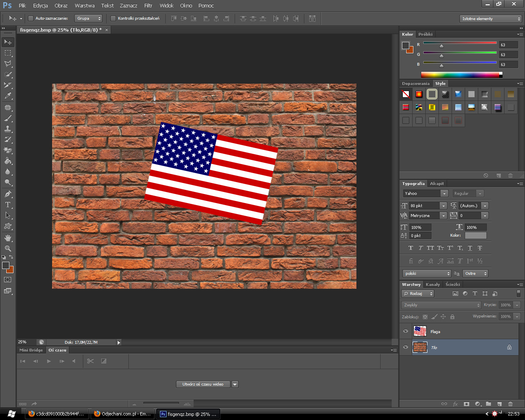The height and width of the screenshot is (420, 525).
Task: Select the Zoom tool
Action: 8,249
